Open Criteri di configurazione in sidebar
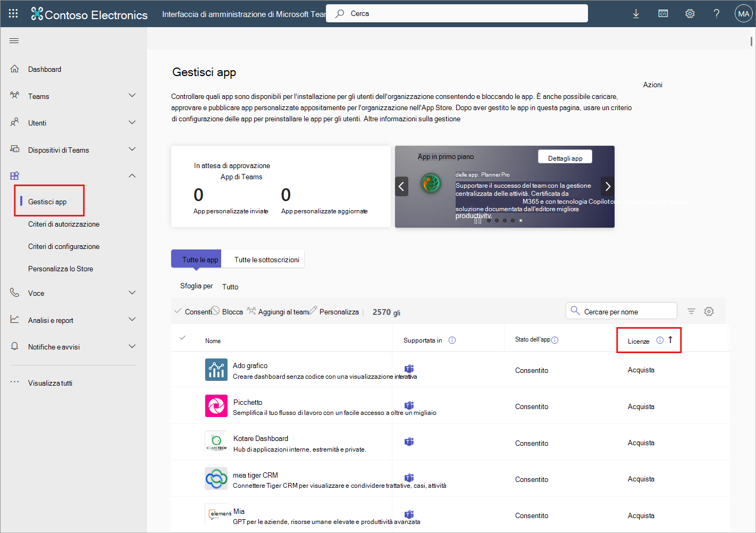Image resolution: width=756 pixels, height=533 pixels. (64, 246)
